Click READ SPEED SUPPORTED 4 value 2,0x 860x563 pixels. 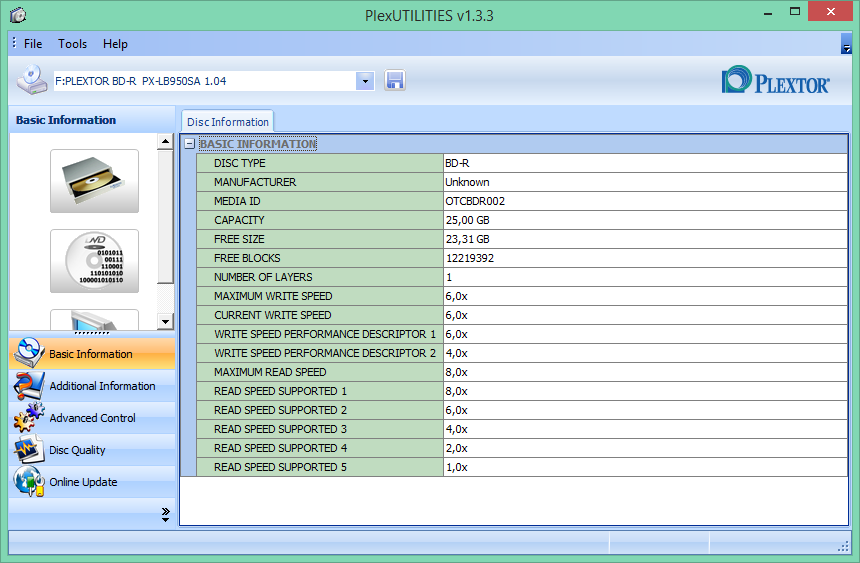pyautogui.click(x=456, y=448)
